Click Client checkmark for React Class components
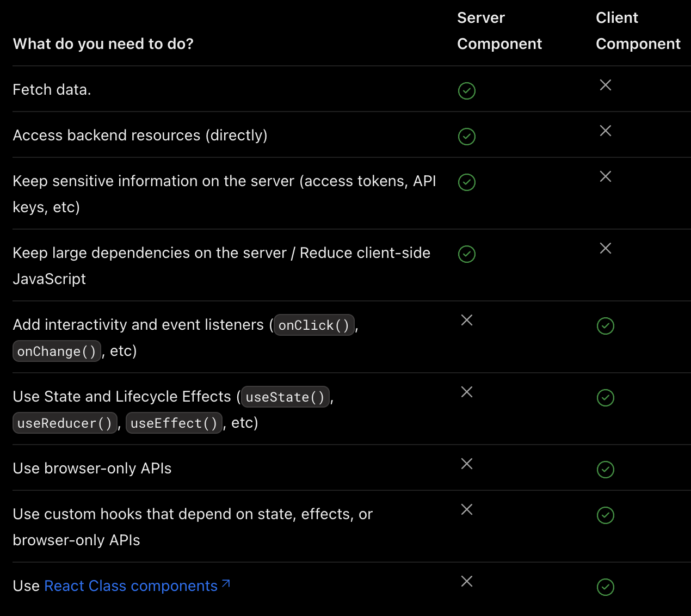The height and width of the screenshot is (616, 691). pos(606,587)
